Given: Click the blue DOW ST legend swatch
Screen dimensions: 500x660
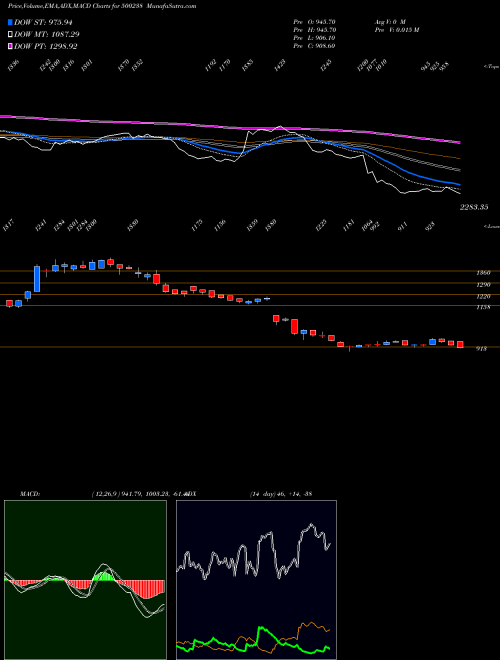Looking at the screenshot, I should [x=10, y=22].
